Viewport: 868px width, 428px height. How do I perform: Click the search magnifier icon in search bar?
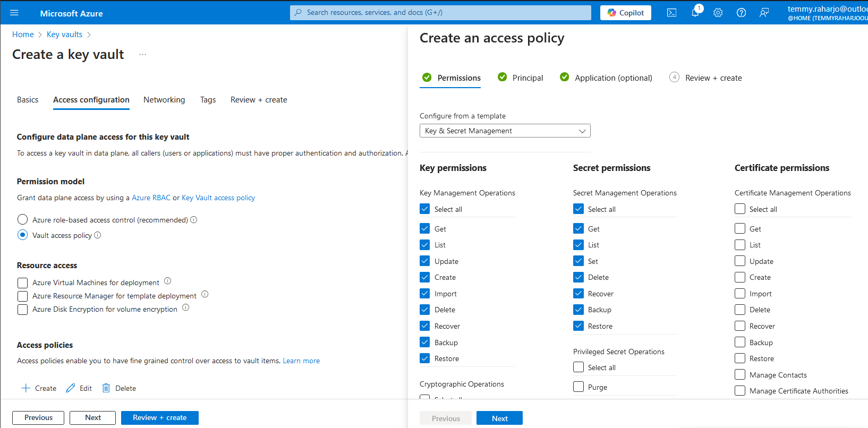click(298, 12)
